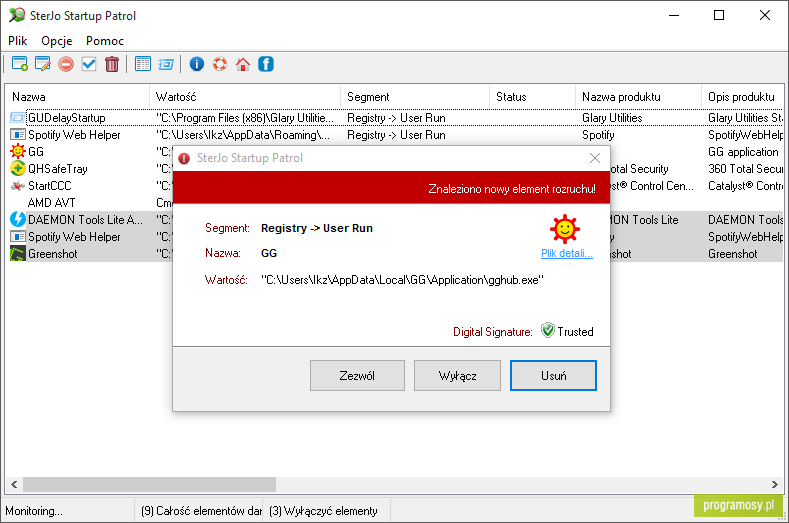This screenshot has width=789, height=523.
Task: Click the horizontal scrollbar right arrow
Action: tap(775, 484)
